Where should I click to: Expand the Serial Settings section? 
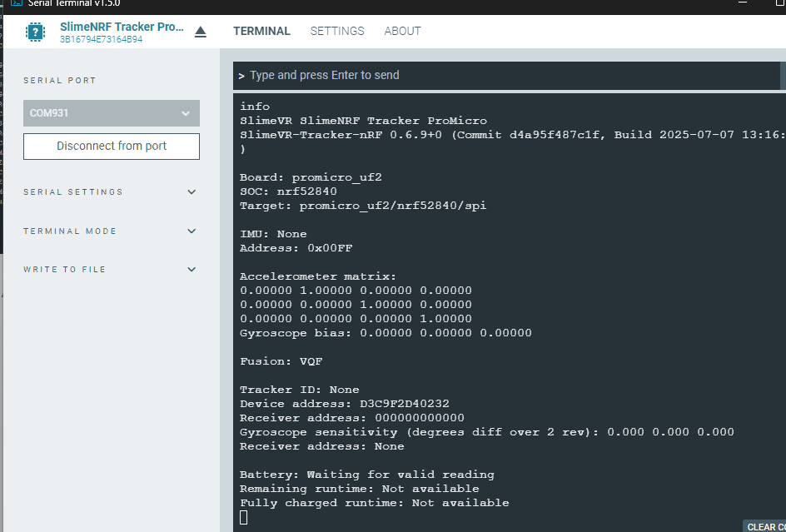110,192
